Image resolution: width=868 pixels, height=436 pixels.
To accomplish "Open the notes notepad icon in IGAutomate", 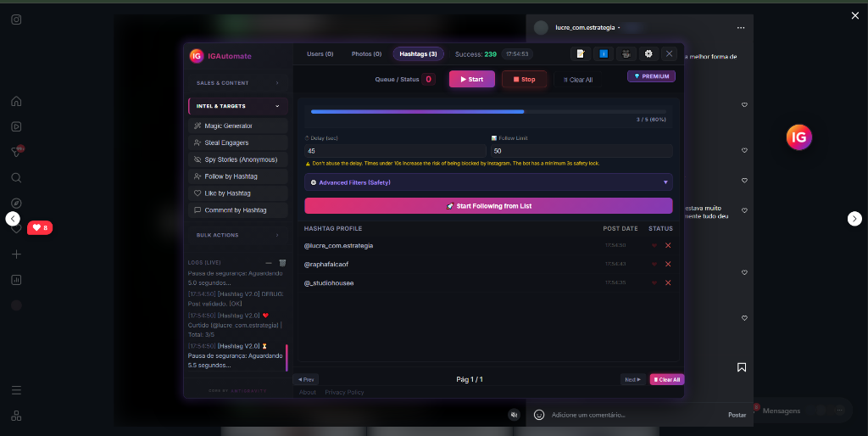I will pos(580,53).
